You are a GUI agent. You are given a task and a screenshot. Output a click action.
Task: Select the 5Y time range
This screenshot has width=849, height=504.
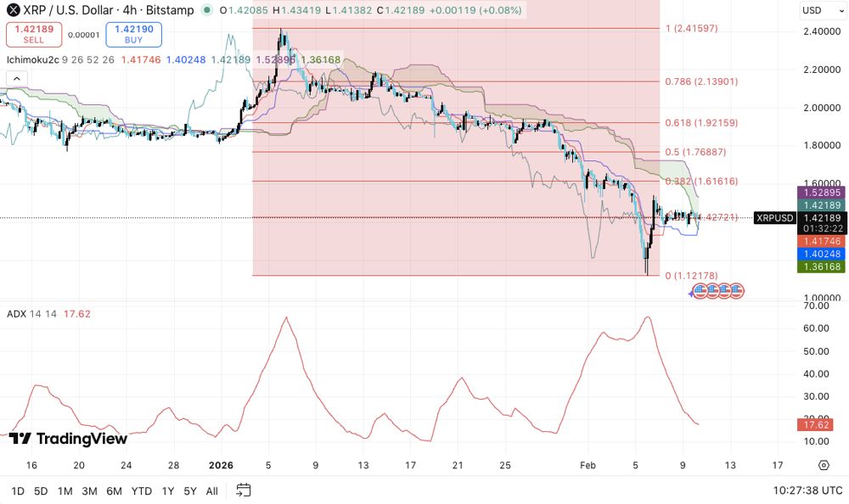click(x=188, y=490)
